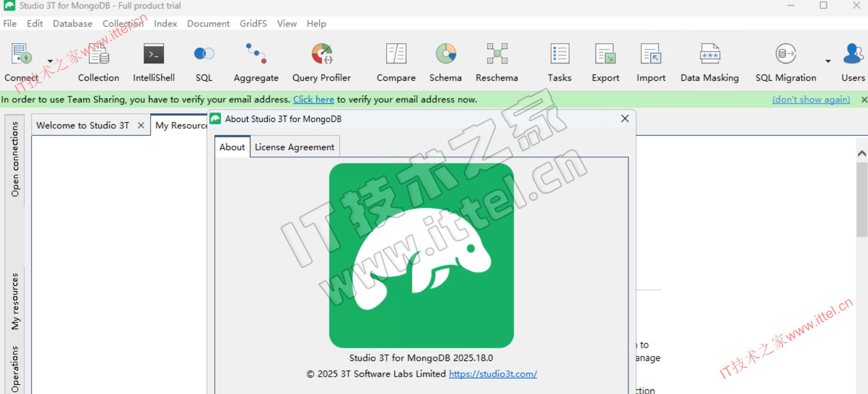
Task: Dismiss banner with don't show again
Action: (x=811, y=99)
